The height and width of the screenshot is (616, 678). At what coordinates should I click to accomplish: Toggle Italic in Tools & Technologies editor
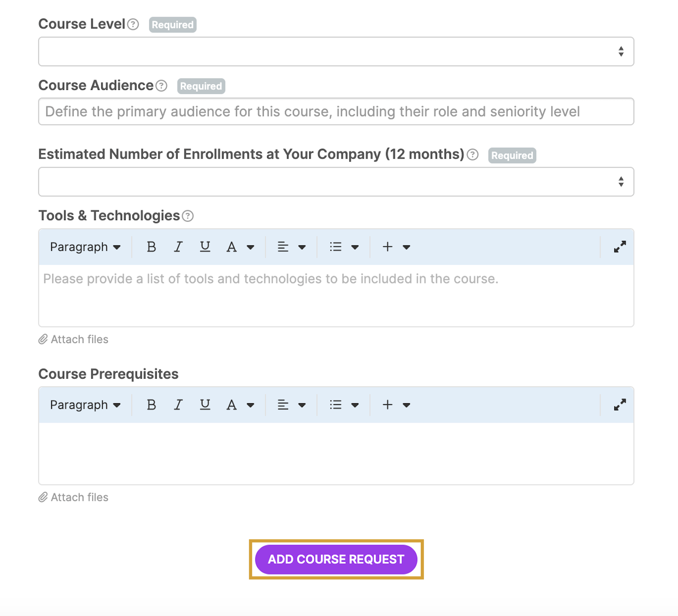(178, 247)
